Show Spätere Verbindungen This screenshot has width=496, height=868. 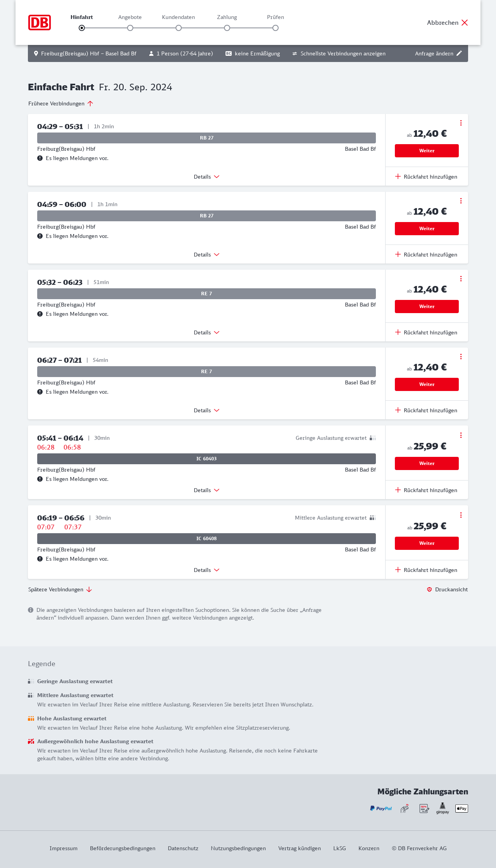click(x=60, y=589)
